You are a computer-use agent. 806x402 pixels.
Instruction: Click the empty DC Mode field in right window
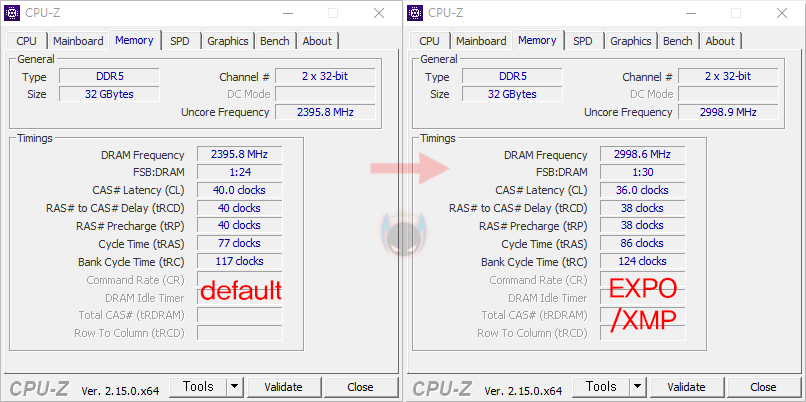tap(728, 94)
